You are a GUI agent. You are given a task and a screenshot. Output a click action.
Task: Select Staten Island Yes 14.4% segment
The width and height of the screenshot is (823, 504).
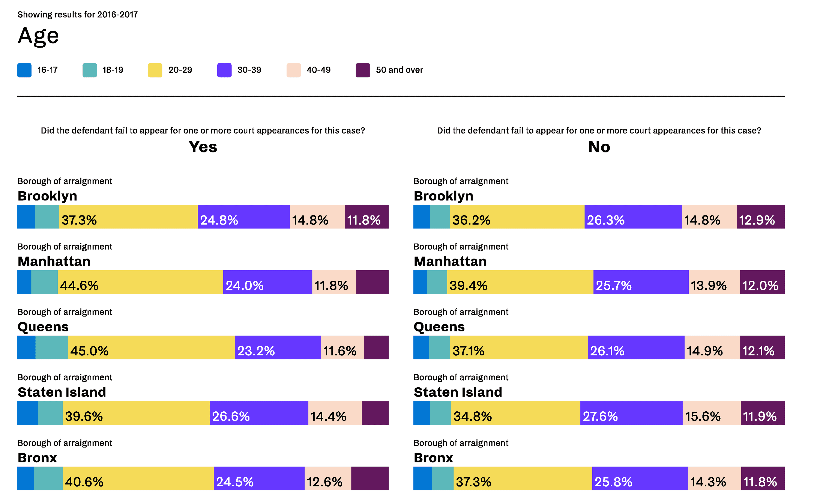pyautogui.click(x=335, y=413)
